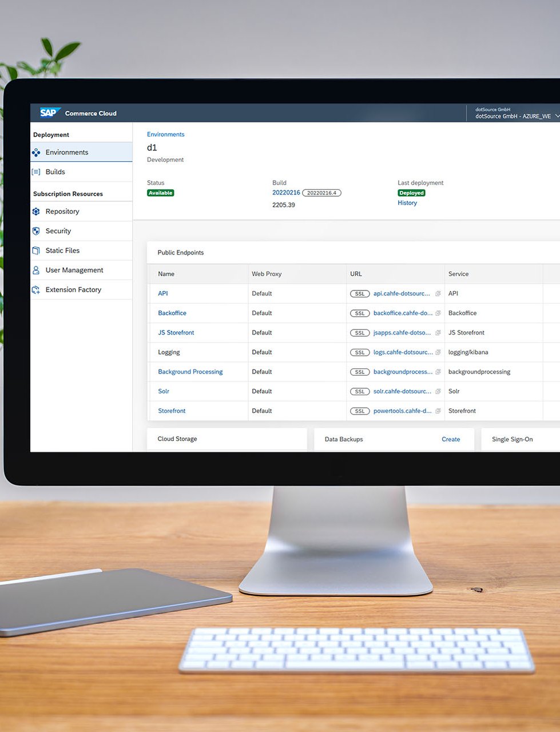Click the Security shield icon
The image size is (560, 732).
(36, 231)
